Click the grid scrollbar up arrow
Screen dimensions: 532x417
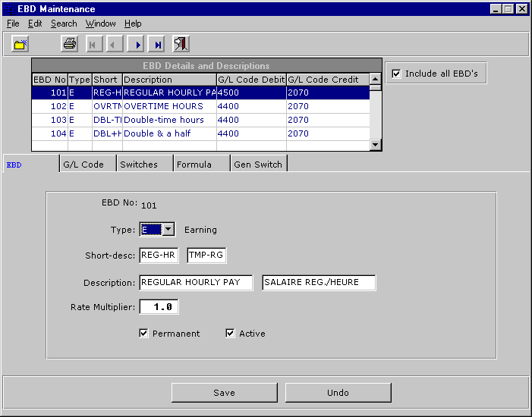[x=375, y=78]
